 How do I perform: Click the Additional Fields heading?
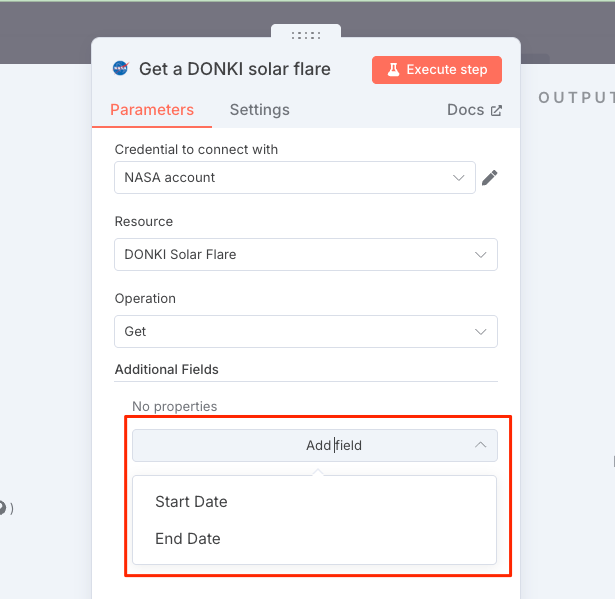click(167, 370)
